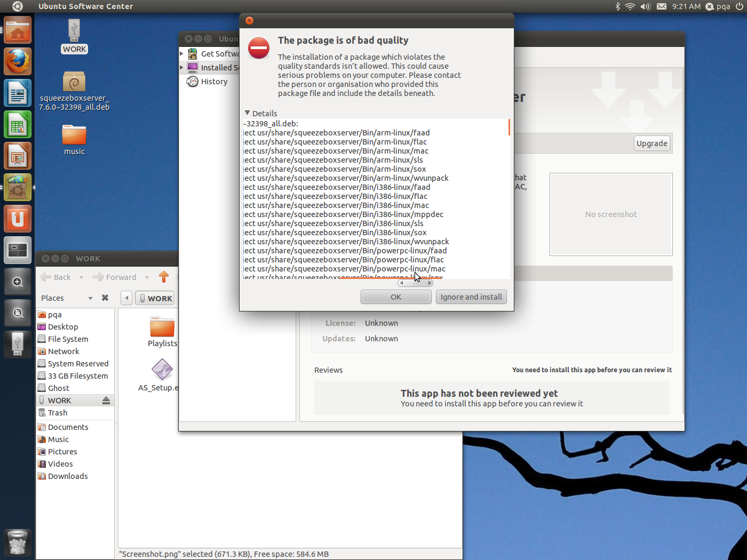
Task: Click the WORK USB drive desktop icon
Action: pos(74,31)
